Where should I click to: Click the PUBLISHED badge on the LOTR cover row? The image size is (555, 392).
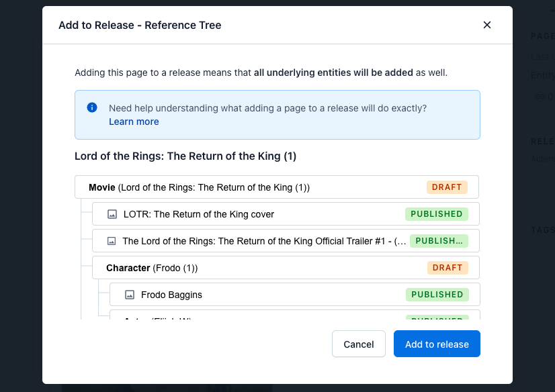click(x=437, y=214)
